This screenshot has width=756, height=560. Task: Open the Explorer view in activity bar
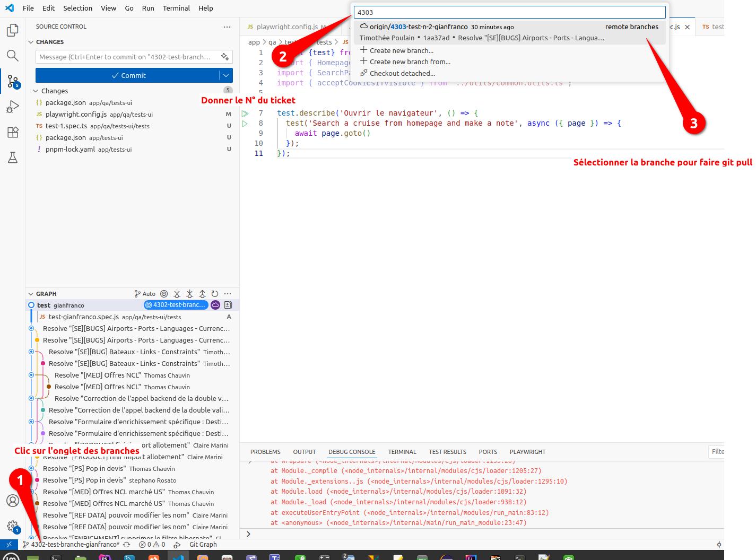click(x=13, y=31)
